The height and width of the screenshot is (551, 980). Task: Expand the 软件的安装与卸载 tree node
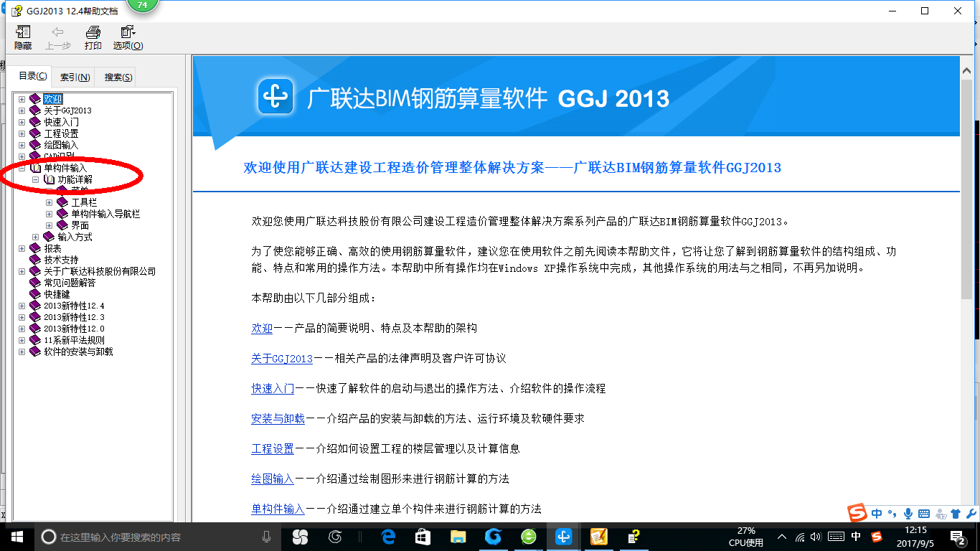(x=22, y=352)
